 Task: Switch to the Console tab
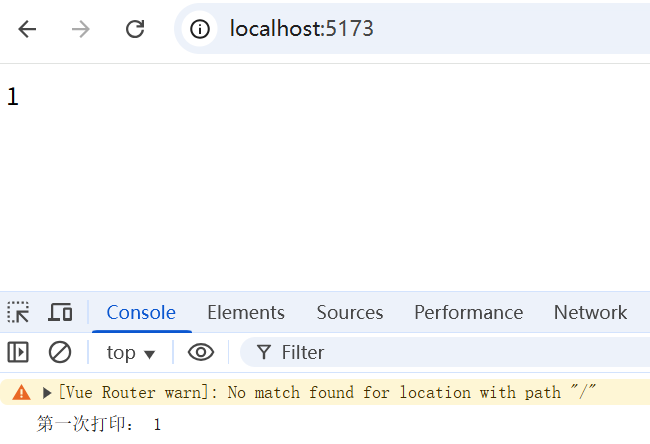click(x=141, y=312)
